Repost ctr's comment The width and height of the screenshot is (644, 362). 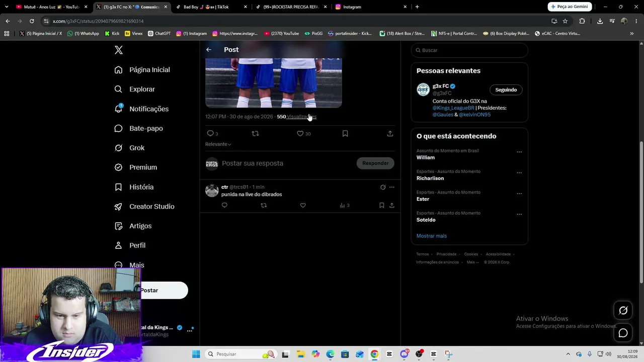264,205
